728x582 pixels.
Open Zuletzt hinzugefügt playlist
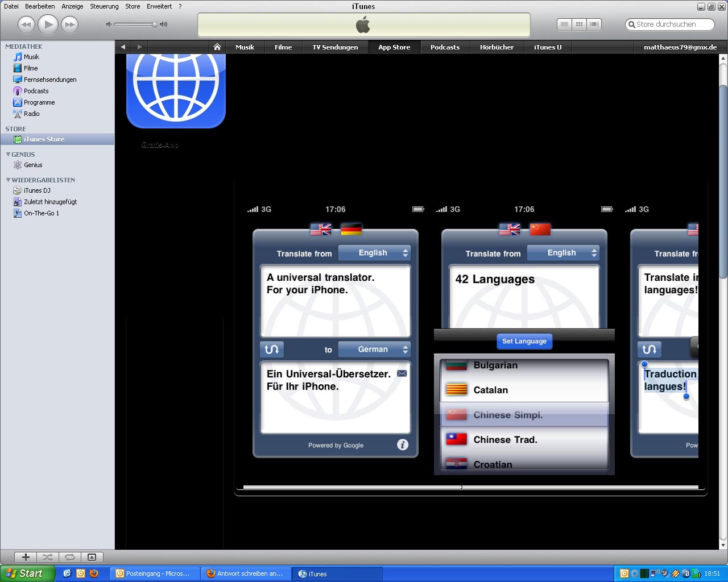pyautogui.click(x=50, y=202)
